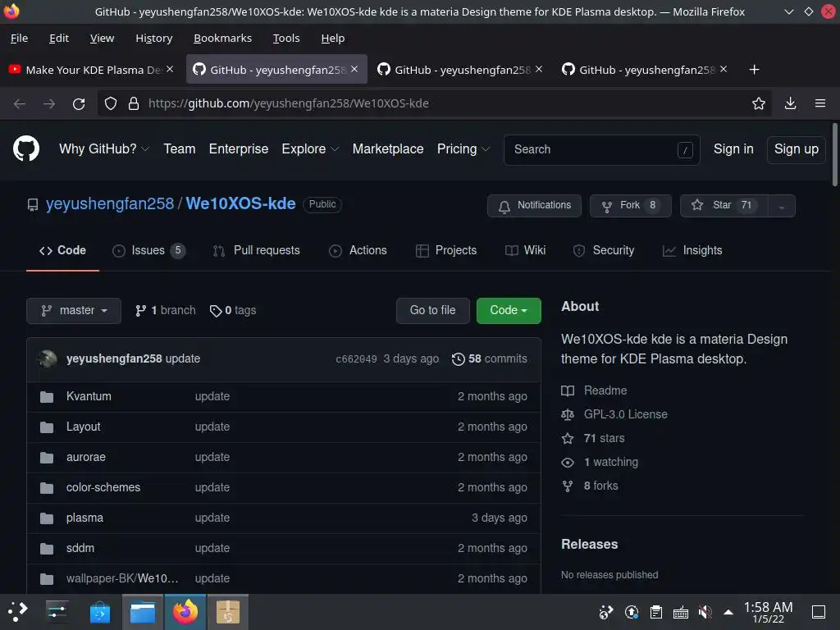The image size is (840, 630).
Task: Click the keyboard layout tray icon
Action: coord(681,612)
